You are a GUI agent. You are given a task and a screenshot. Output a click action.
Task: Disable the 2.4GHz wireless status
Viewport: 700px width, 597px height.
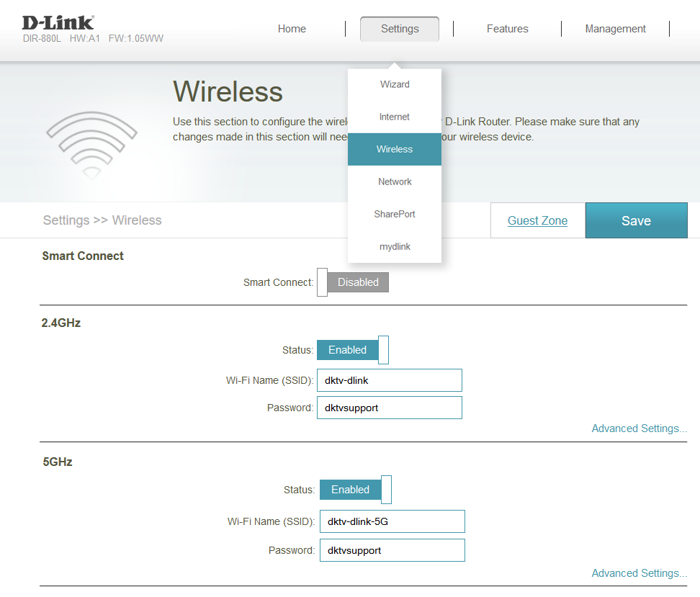(x=351, y=349)
